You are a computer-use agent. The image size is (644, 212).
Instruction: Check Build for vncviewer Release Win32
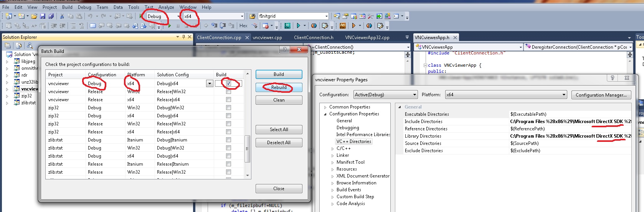coord(228,91)
